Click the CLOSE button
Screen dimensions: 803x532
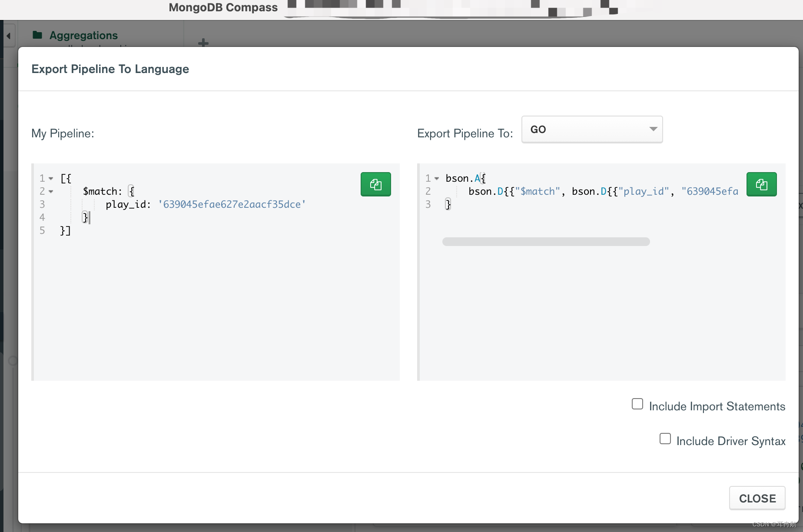coord(757,498)
